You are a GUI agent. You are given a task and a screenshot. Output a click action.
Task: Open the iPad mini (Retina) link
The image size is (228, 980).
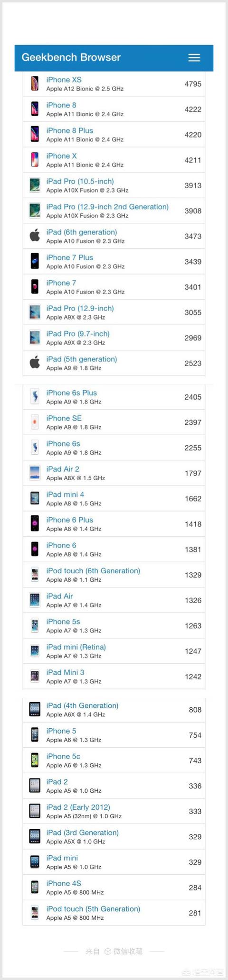tap(76, 647)
